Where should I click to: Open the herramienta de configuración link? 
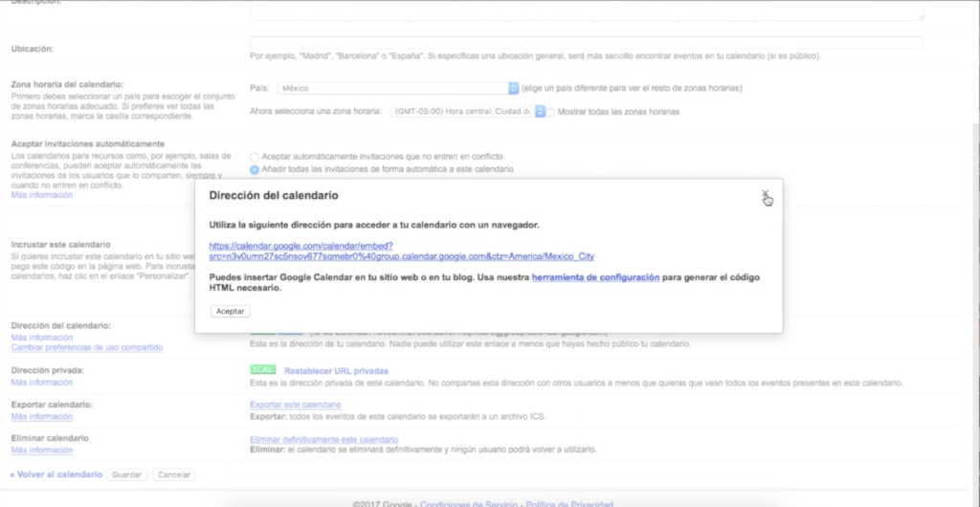coord(595,276)
